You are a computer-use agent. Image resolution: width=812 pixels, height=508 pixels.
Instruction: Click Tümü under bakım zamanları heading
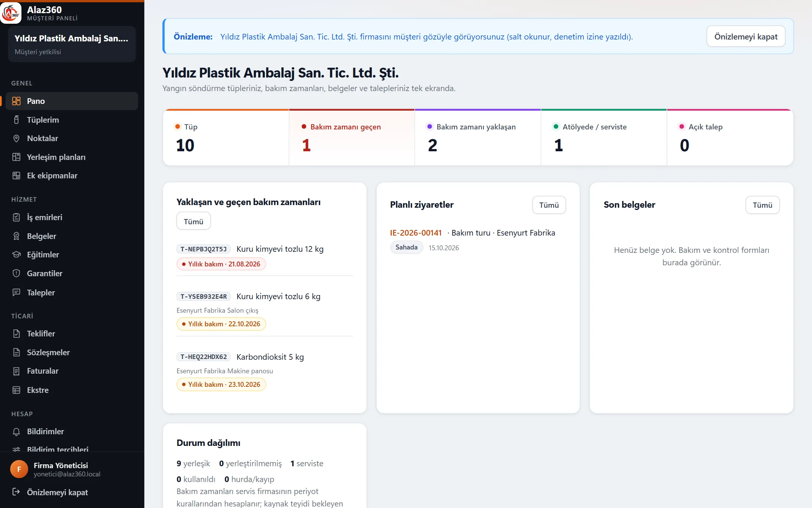point(194,221)
